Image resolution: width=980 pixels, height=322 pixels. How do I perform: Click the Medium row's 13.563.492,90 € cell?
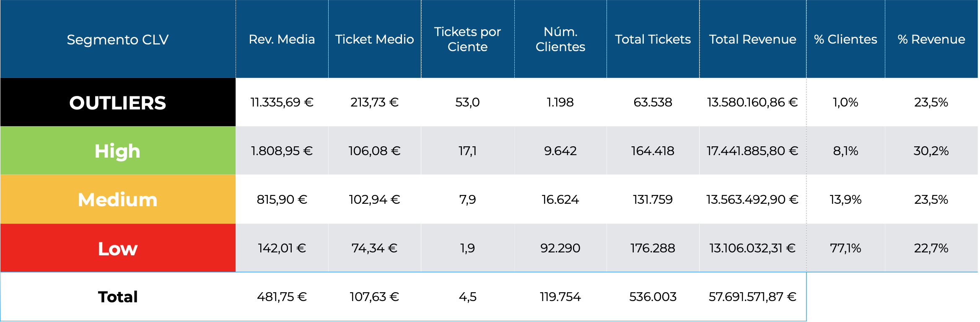[752, 200]
